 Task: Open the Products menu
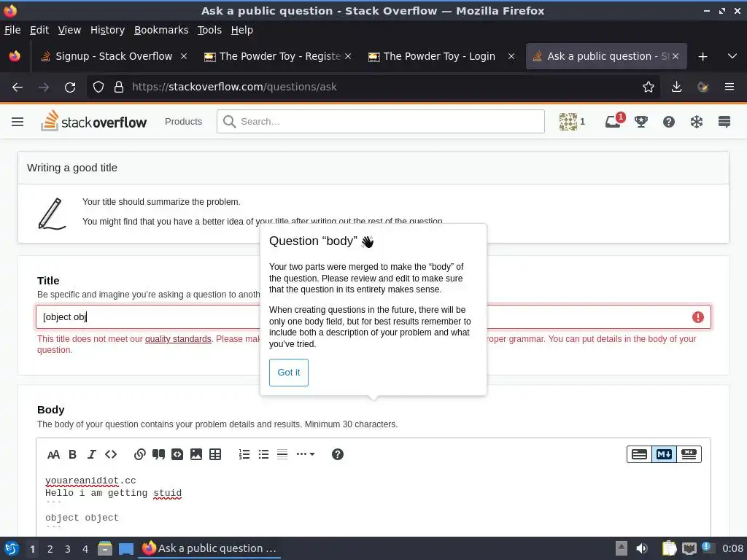(183, 122)
